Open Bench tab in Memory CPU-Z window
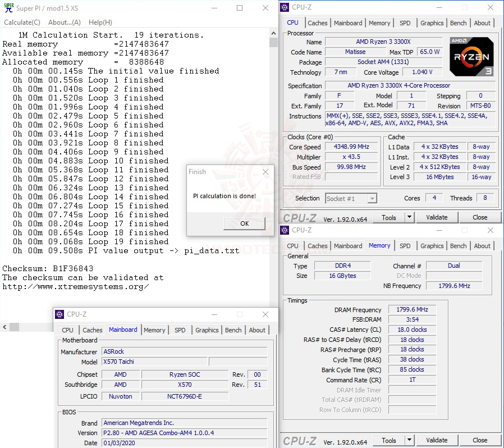 [x=458, y=246]
